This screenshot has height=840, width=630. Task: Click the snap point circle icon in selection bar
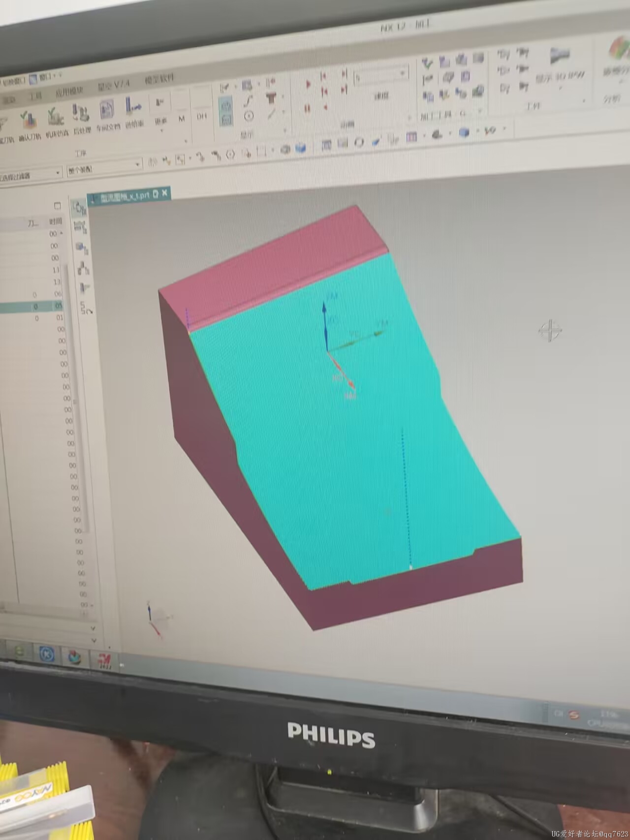pos(230,155)
